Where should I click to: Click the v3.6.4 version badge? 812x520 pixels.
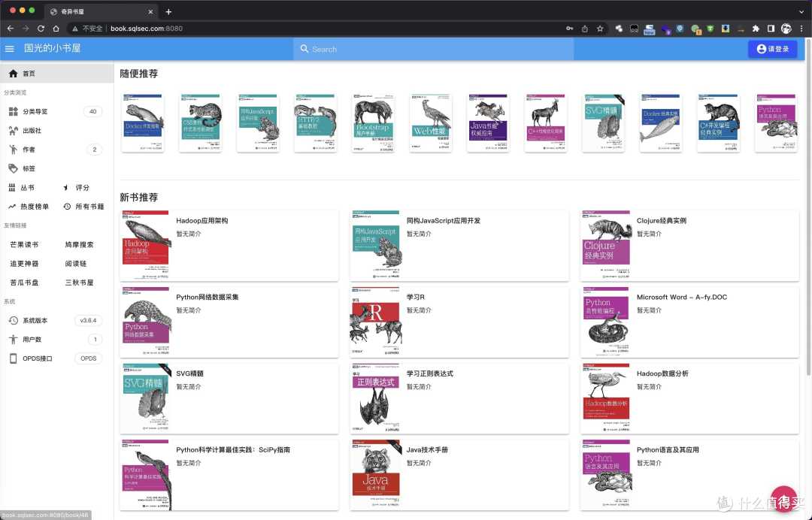click(89, 320)
